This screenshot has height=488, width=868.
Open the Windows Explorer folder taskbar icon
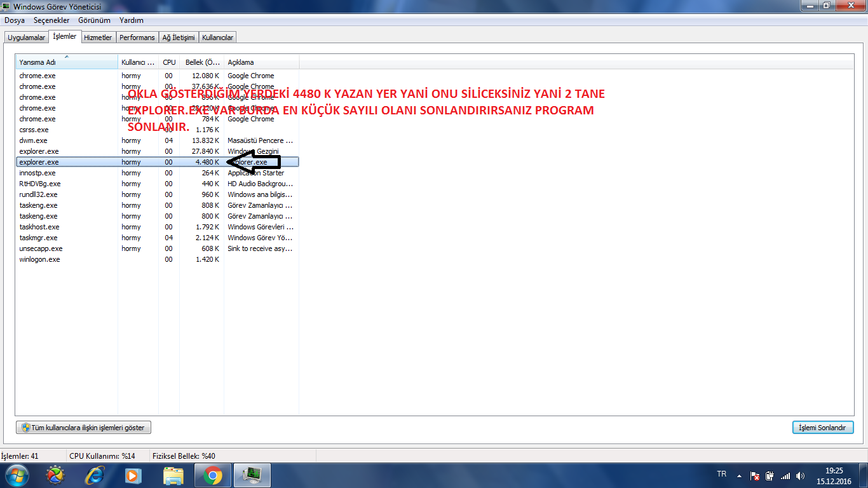173,475
